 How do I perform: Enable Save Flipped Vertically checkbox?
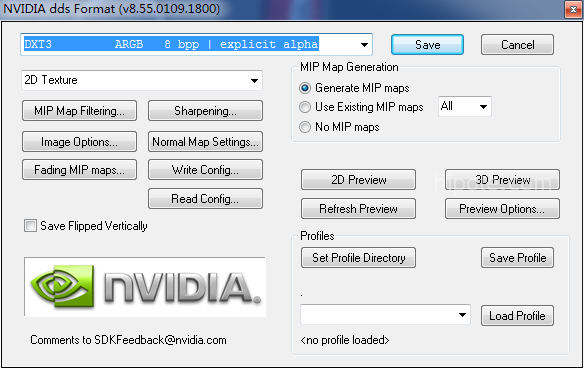coord(30,226)
